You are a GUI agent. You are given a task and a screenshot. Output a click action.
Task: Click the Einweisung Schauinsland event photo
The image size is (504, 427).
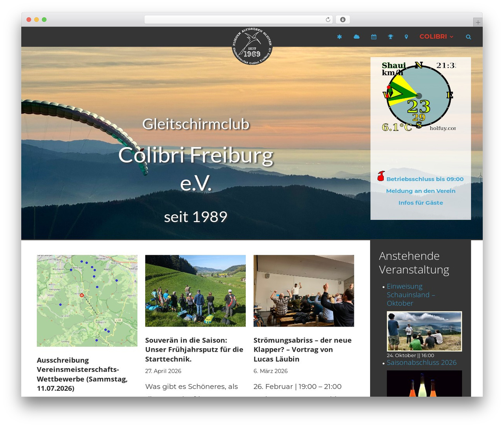coord(424,331)
